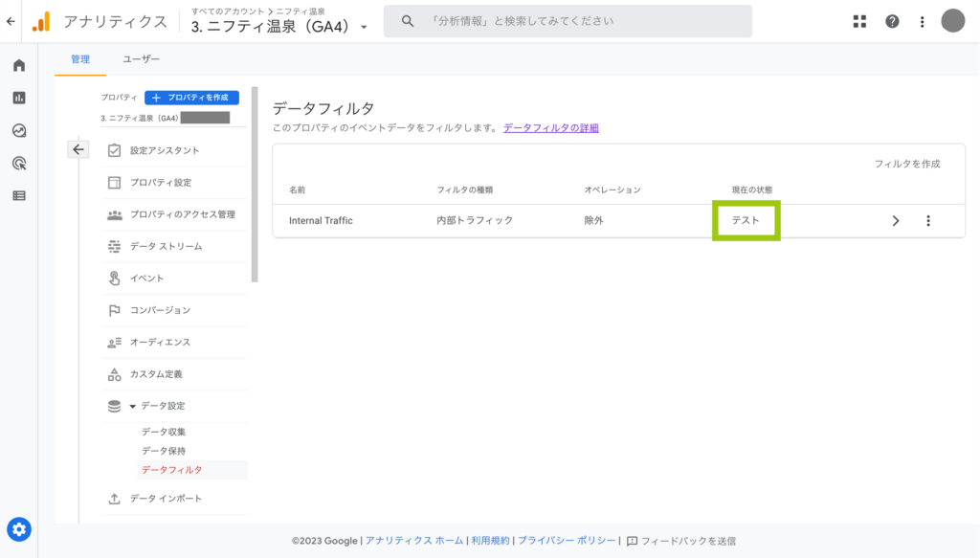
Task: Open Advertising icon in left rail
Action: tap(19, 163)
